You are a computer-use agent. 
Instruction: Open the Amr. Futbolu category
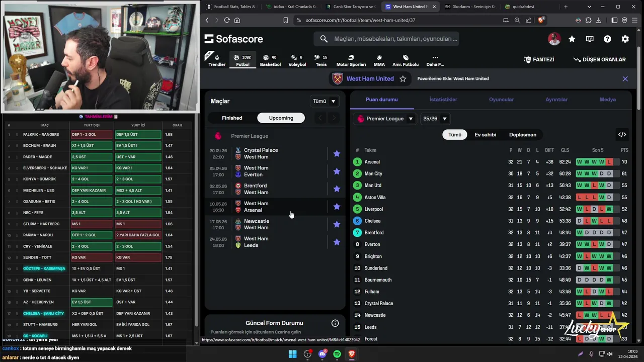click(x=406, y=60)
